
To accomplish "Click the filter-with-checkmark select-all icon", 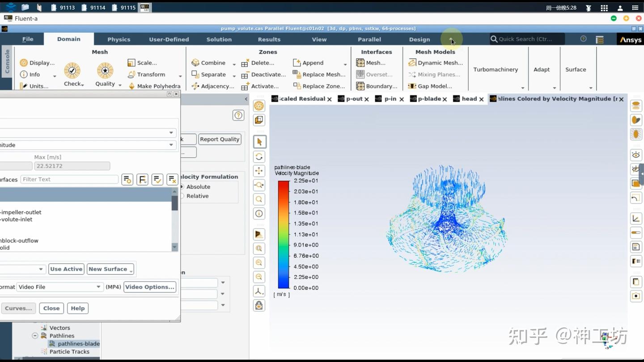I will [157, 180].
